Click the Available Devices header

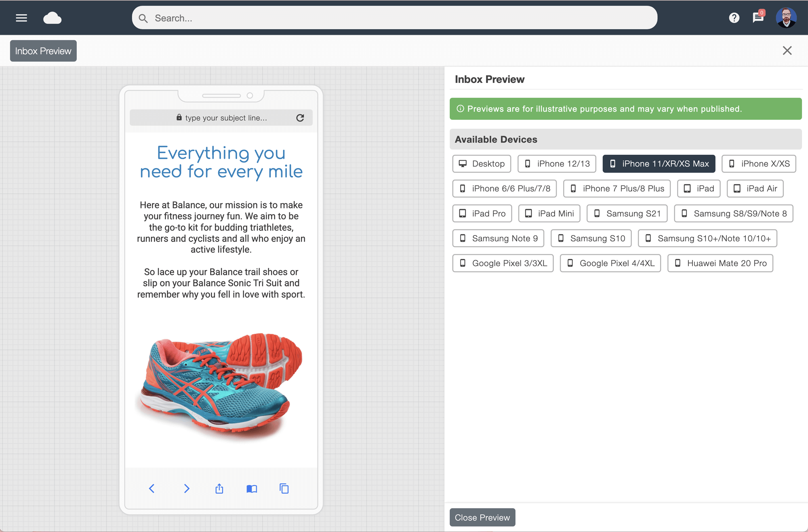click(x=625, y=139)
